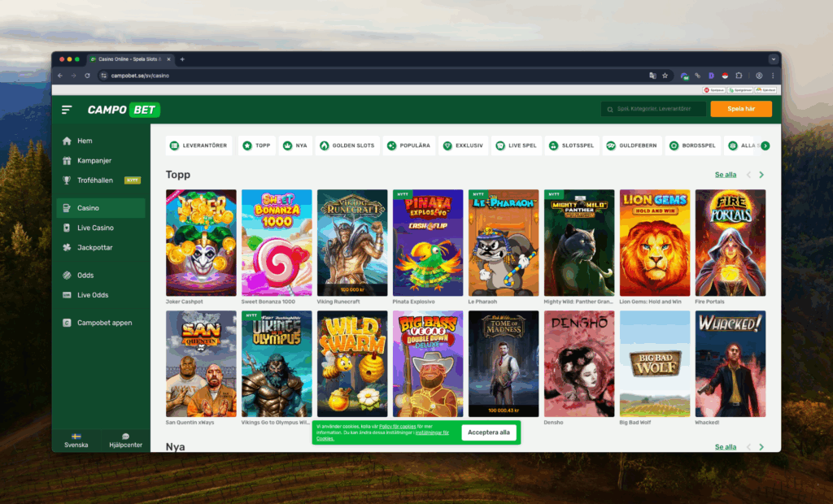Open the Viking Runecraft game
This screenshot has height=504, width=833.
[352, 243]
